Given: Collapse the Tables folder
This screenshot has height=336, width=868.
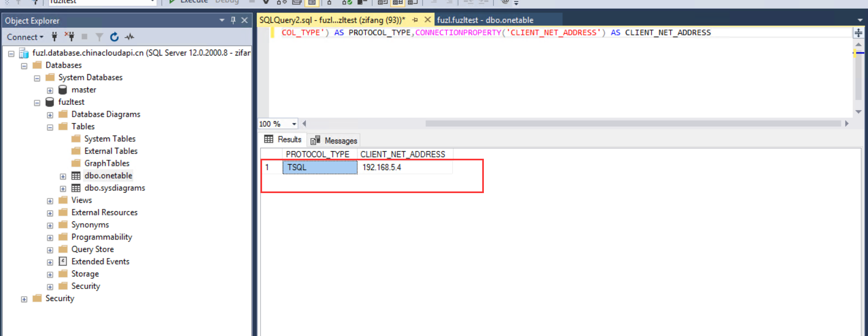Looking at the screenshot, I should point(50,127).
